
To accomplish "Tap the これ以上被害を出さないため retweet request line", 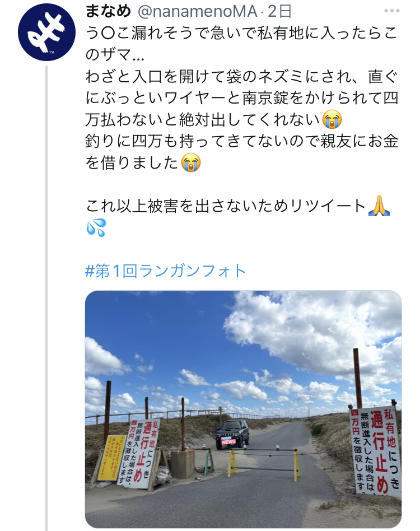I will click(226, 206).
